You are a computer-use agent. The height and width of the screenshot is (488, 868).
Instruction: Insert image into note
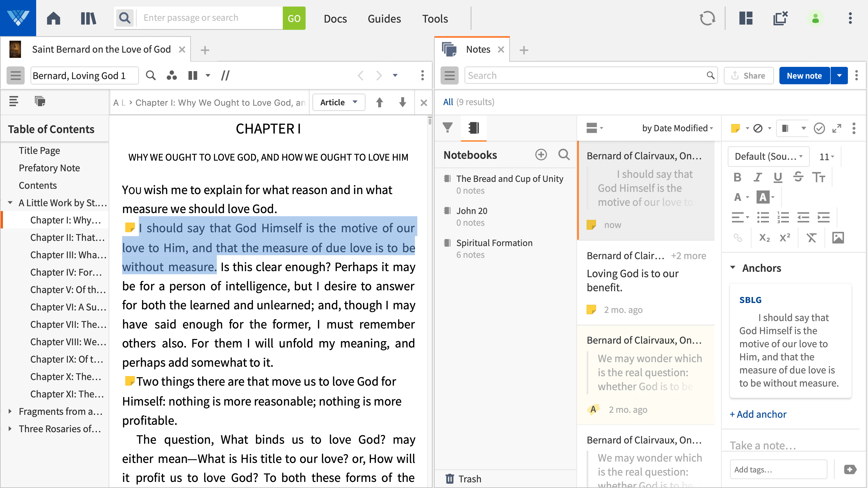[838, 238]
